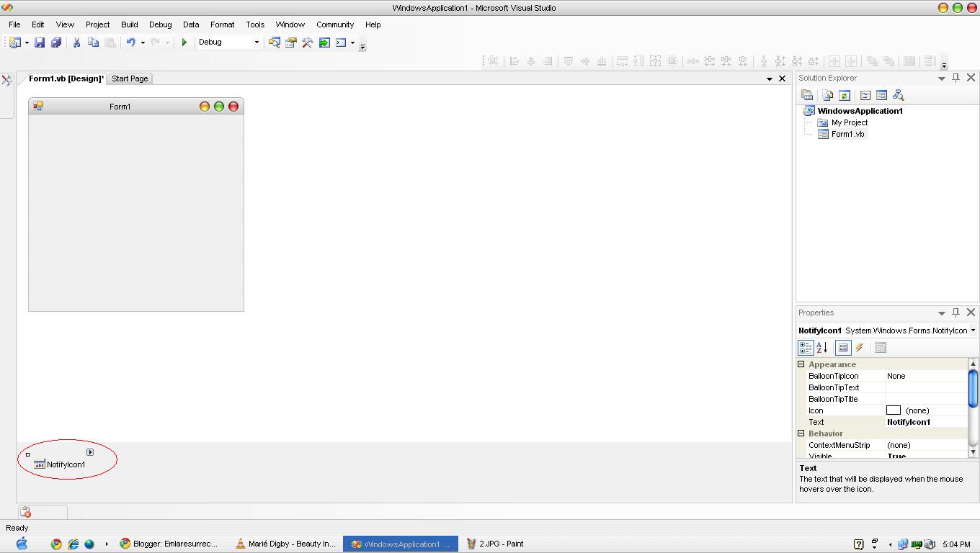Click the Undo arrow icon
Image resolution: width=980 pixels, height=553 pixels.
pyautogui.click(x=130, y=42)
